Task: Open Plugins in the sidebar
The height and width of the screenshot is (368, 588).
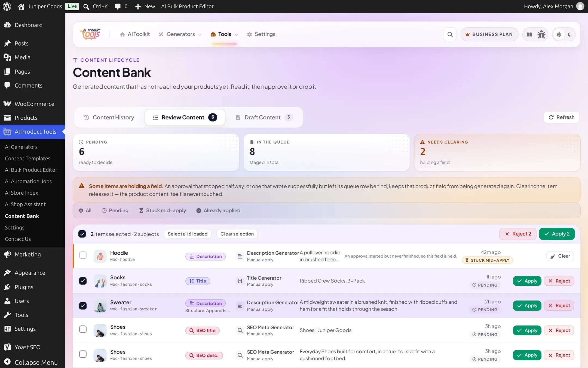Action: click(x=33, y=287)
